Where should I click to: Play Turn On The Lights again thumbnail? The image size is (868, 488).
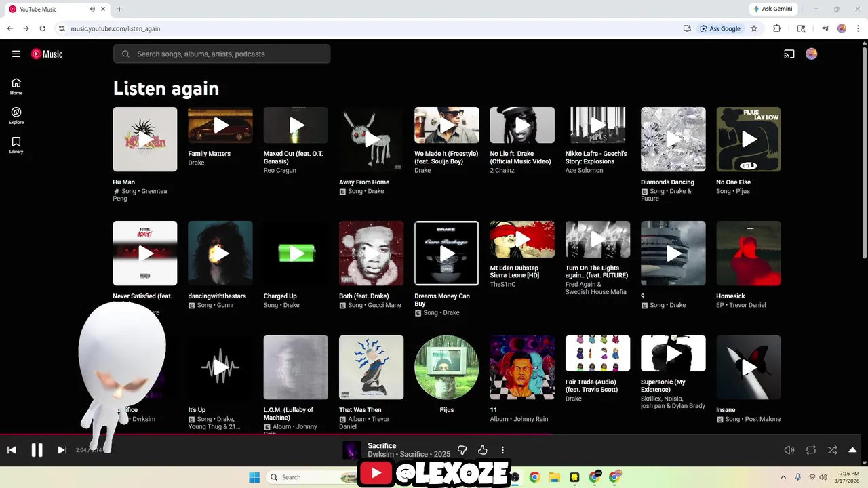click(597, 239)
